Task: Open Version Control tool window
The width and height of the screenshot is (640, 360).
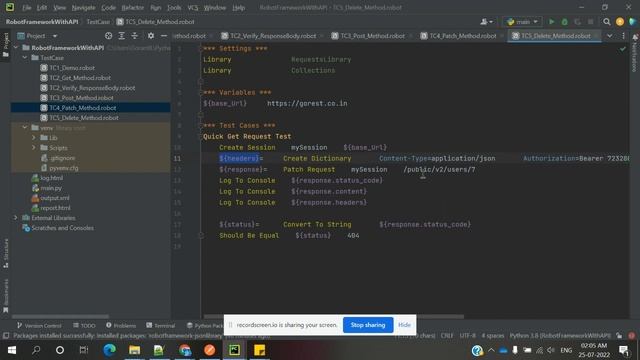Action: (x=39, y=325)
